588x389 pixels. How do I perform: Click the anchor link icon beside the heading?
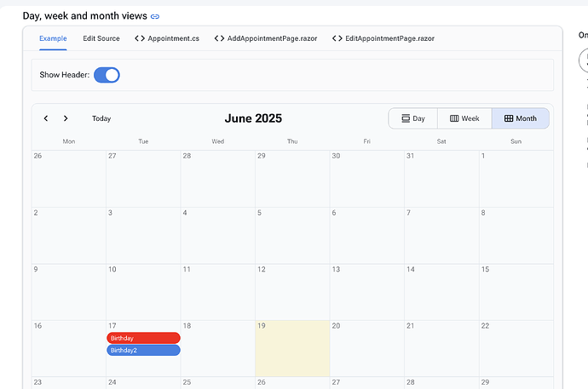[155, 16]
